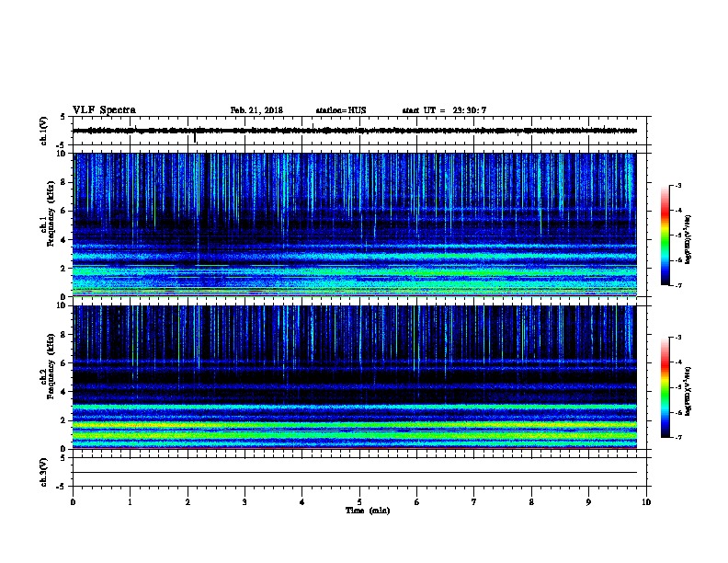Click the "5" tick on Time axis
Screen dimensions: 728x563
tap(359, 502)
